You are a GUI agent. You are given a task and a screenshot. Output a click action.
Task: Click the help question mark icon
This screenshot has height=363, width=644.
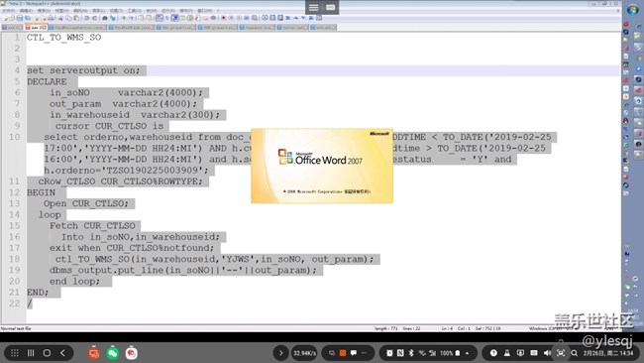493,353
